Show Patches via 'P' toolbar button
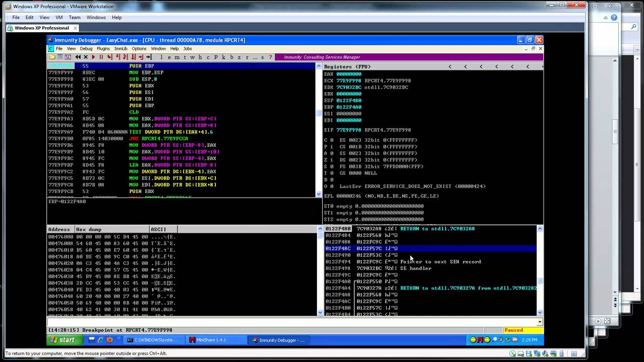644x362 pixels. point(216,57)
